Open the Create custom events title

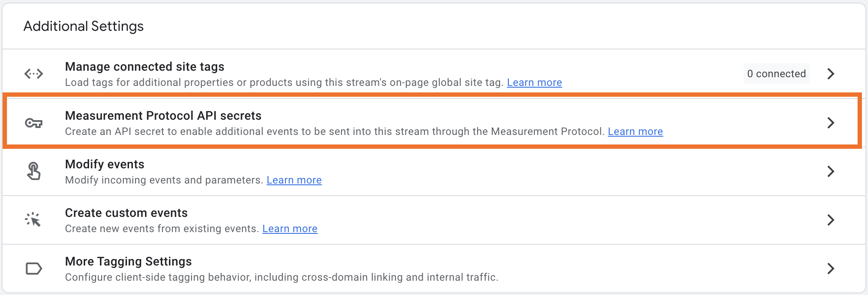(x=126, y=213)
